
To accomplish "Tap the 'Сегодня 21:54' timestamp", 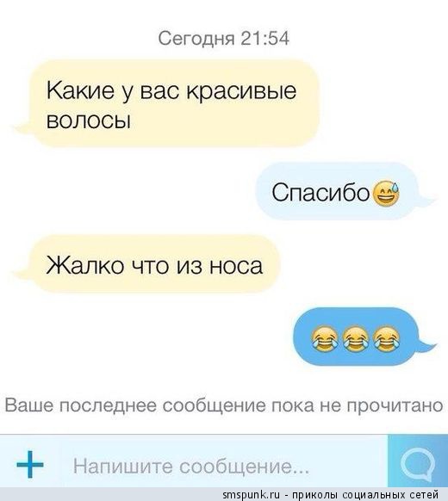I will click(223, 39).
